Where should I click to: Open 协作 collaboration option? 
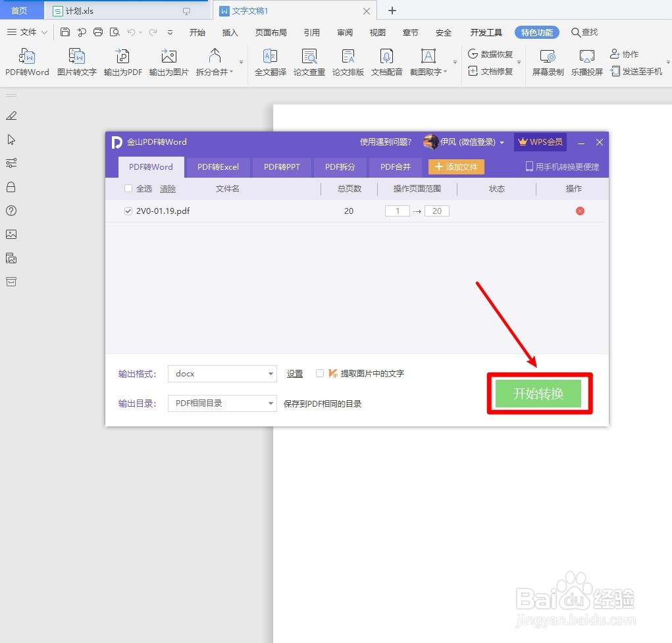click(x=624, y=54)
